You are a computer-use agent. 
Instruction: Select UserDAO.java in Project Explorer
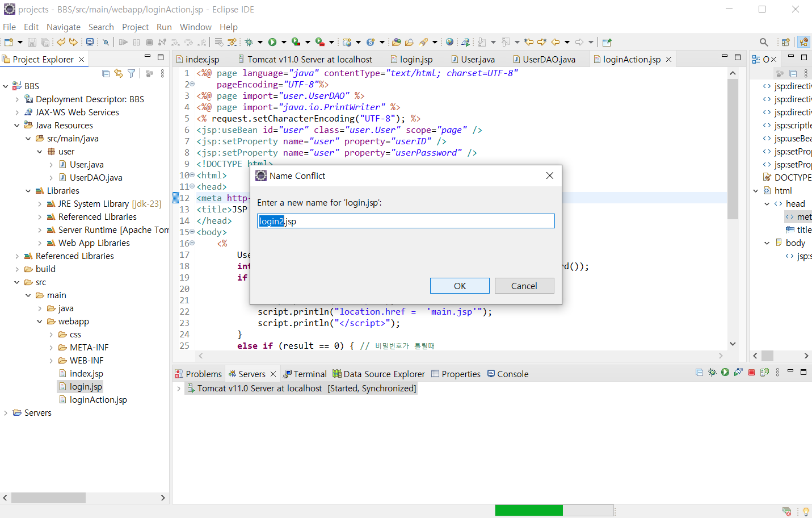click(x=96, y=178)
